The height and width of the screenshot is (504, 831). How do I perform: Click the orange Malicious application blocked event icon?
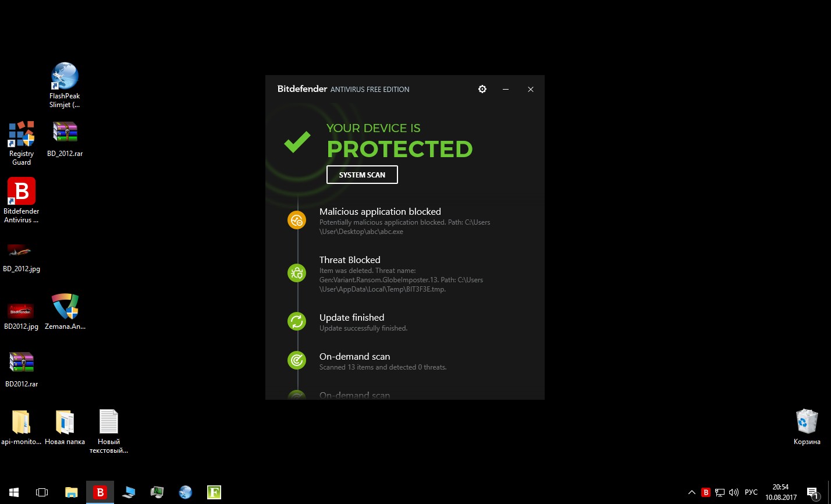[297, 220]
